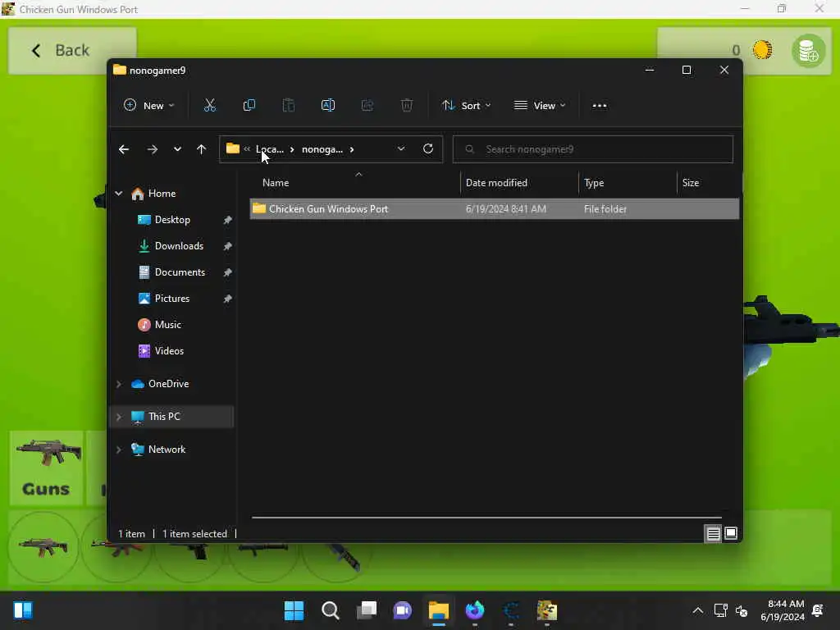Expand the This PC tree node
This screenshot has width=840, height=630.
118,417
